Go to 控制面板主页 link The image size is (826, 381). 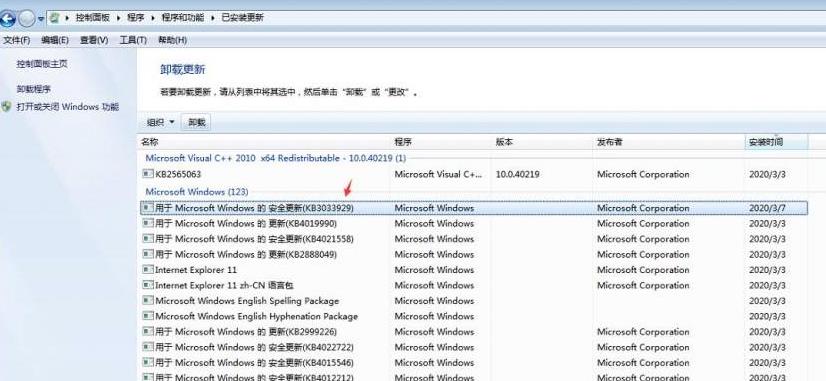[42, 64]
